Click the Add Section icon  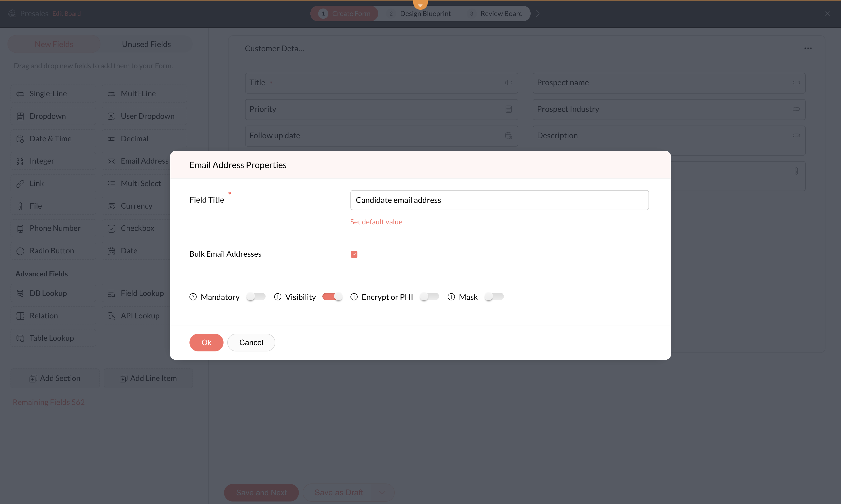[x=33, y=378]
